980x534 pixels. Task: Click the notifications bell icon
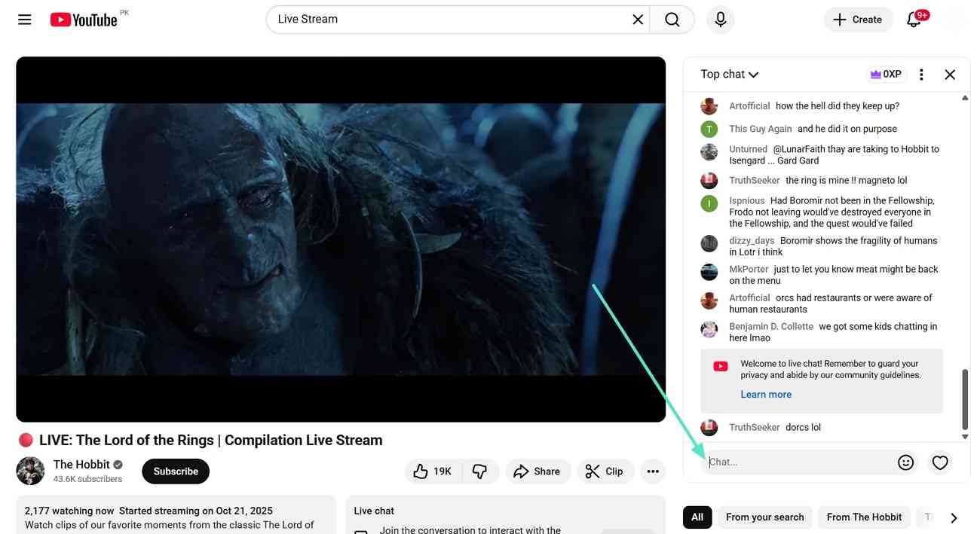coord(914,20)
